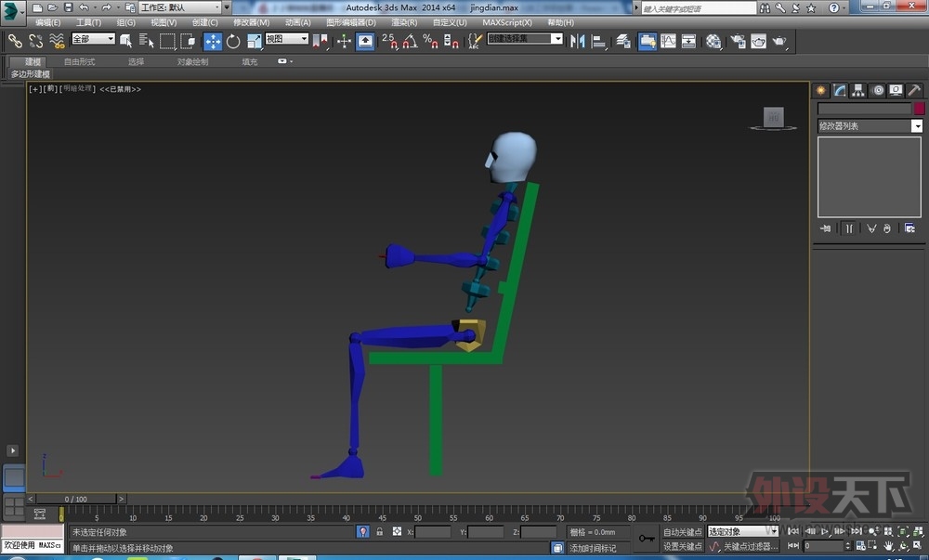
Task: Click the Use Pivot Point Center icon
Action: click(x=320, y=41)
